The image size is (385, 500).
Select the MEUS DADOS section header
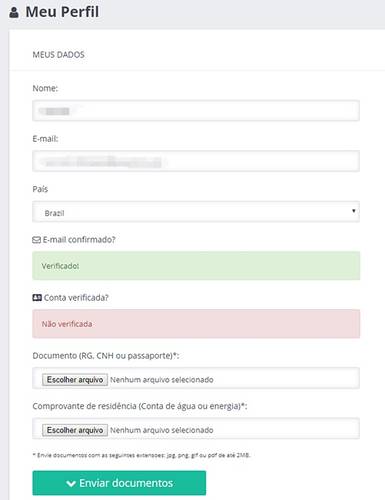pyautogui.click(x=58, y=55)
